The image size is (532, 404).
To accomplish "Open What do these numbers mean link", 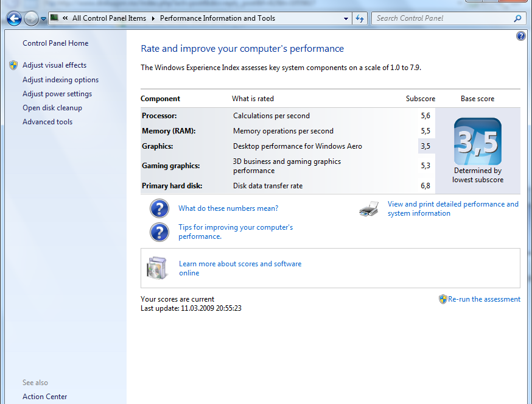I will tap(228, 208).
